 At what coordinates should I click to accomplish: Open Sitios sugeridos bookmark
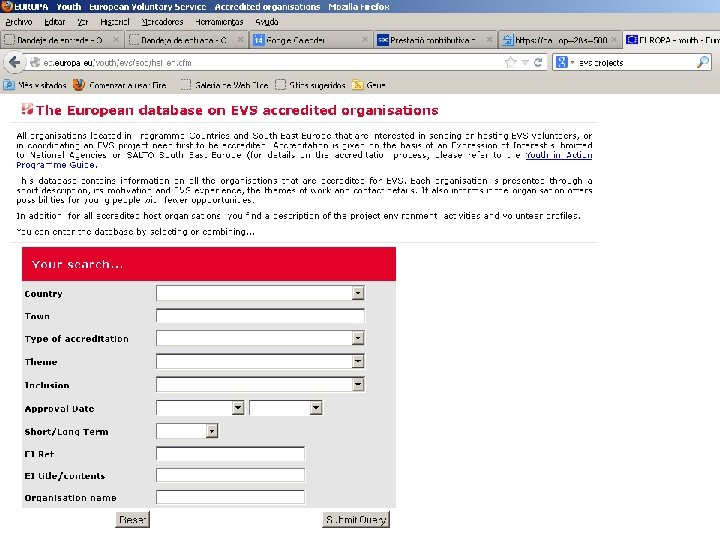pos(310,85)
